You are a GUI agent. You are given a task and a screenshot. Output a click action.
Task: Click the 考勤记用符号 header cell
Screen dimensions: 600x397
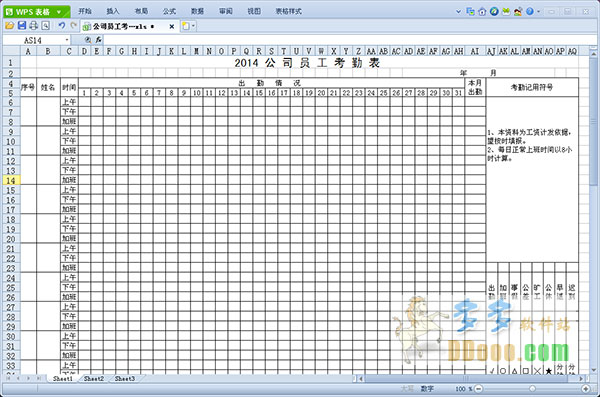(x=532, y=87)
